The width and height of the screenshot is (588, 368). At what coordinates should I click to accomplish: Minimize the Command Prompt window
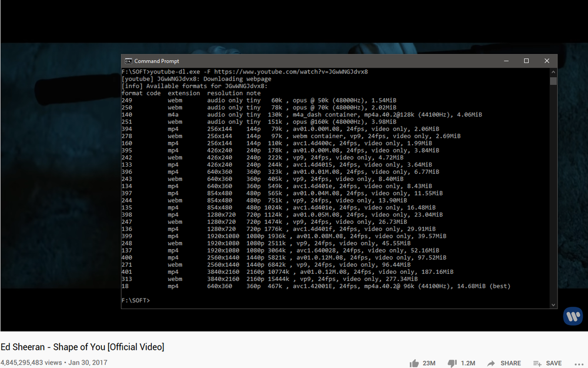[506, 61]
